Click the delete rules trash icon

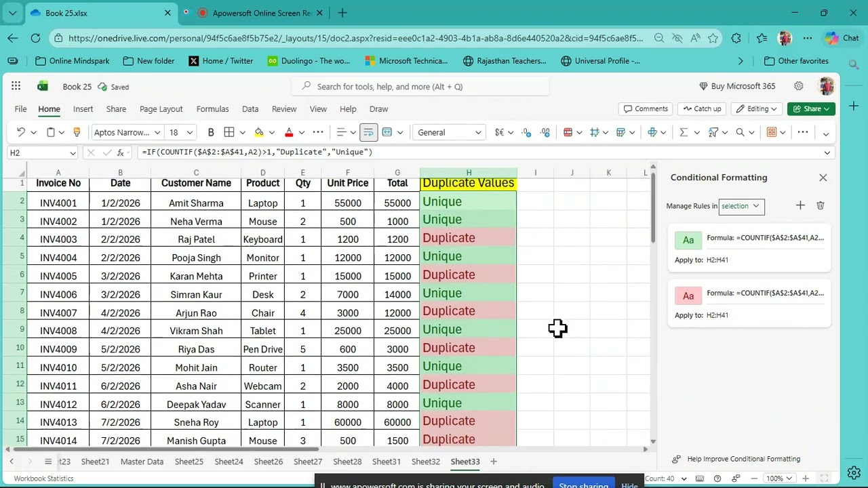[820, 205]
